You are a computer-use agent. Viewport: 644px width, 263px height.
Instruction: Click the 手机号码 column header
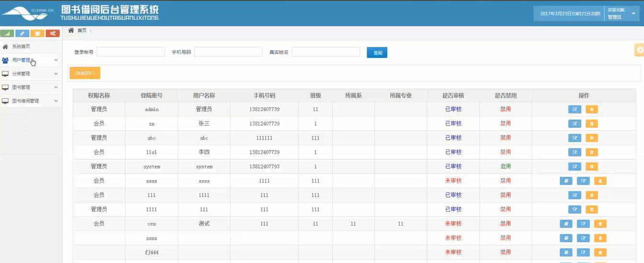coord(264,95)
